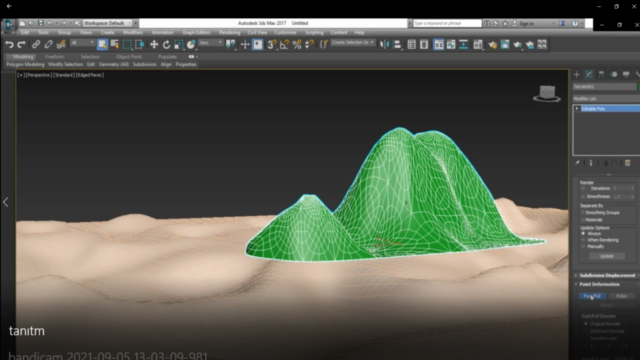Toggle the Percent Snap icon
Viewport: 640px width, 360px height.
point(297,44)
